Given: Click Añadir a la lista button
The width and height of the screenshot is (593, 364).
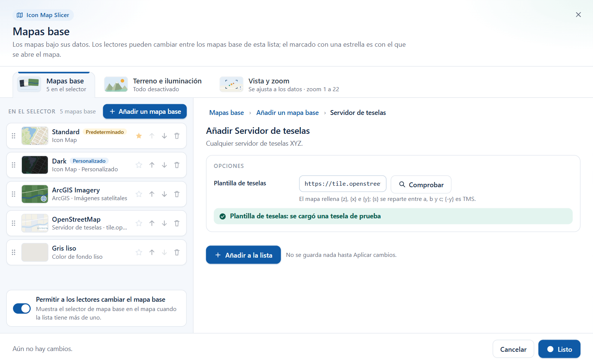Looking at the screenshot, I should (244, 255).
